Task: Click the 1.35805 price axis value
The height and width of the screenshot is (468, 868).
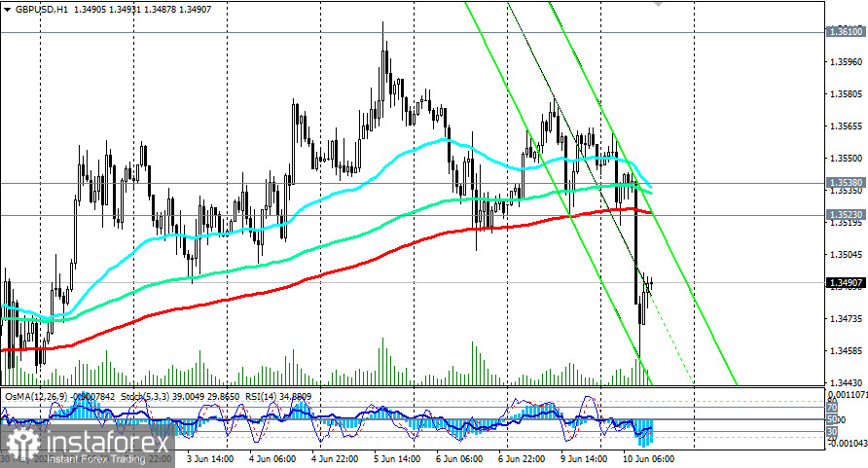Action: click(x=847, y=94)
